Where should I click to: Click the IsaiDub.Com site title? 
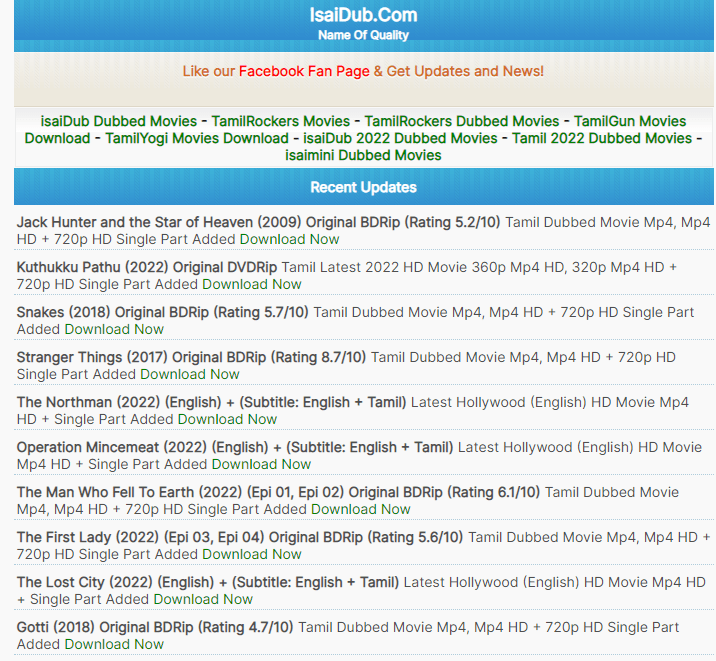click(363, 15)
